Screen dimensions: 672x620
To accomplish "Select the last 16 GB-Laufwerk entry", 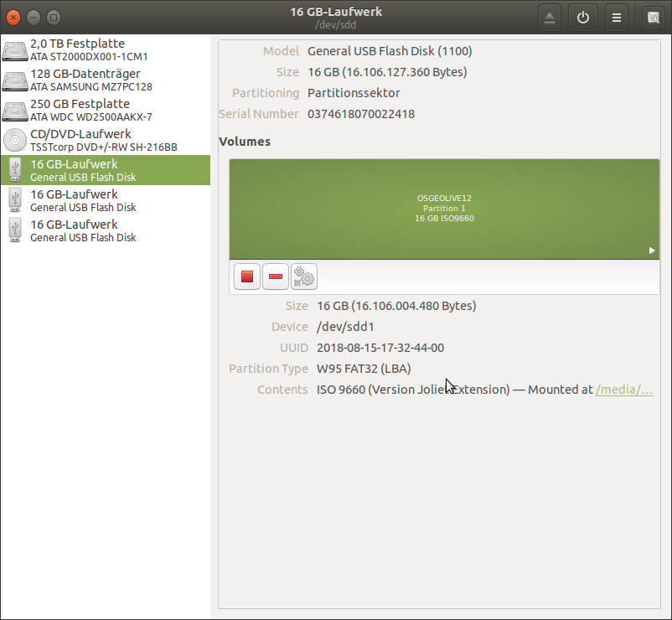I will point(106,230).
